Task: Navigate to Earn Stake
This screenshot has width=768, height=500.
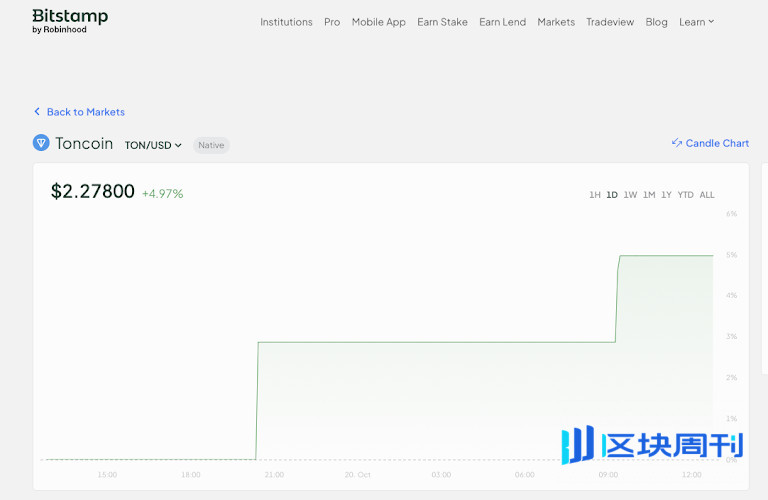Action: (x=442, y=22)
